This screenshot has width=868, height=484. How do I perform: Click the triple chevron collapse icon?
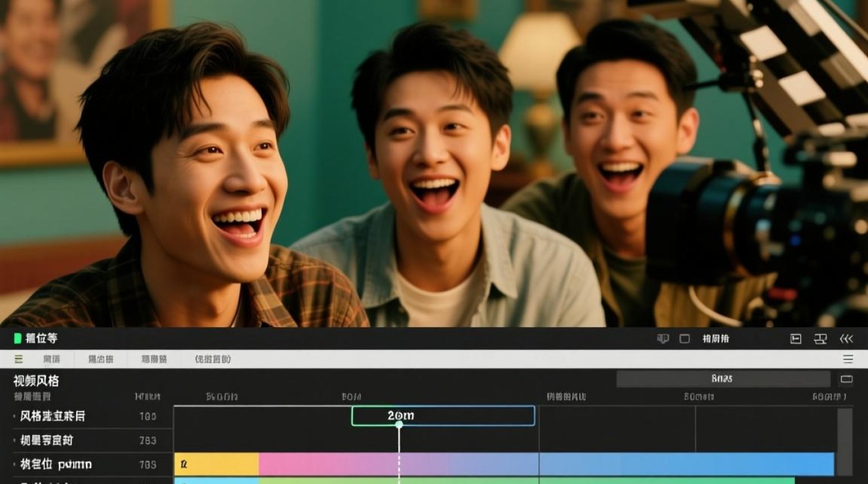tap(846, 339)
